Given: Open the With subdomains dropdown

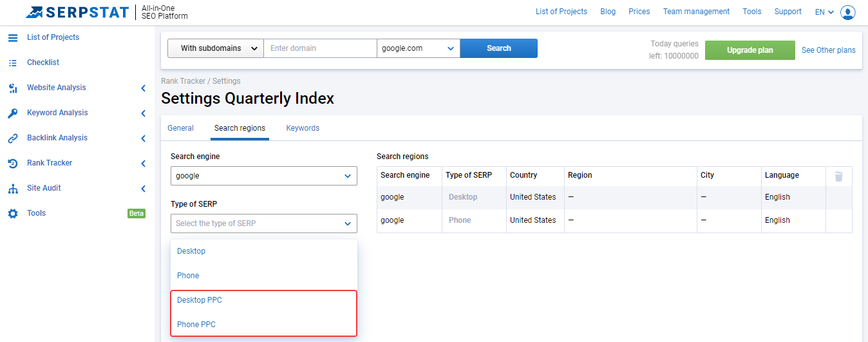Looking at the screenshot, I should point(216,48).
